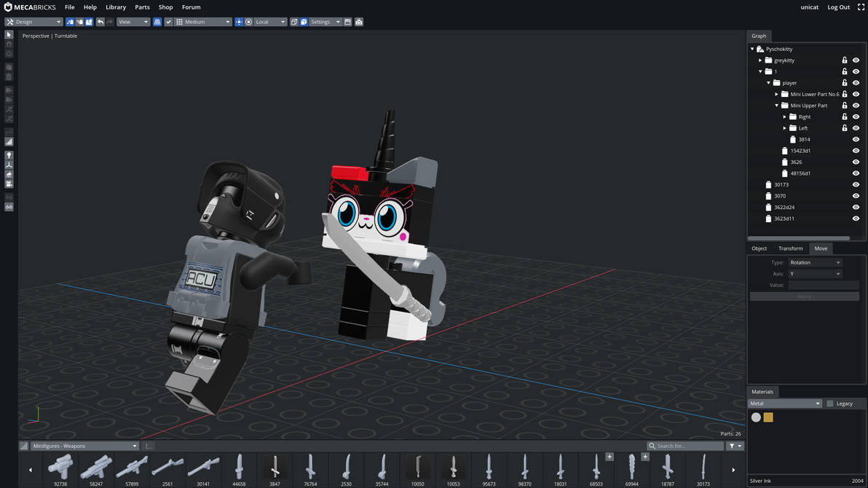Click the wireframe cube icon in toolbar
868x488 pixels.
[294, 22]
